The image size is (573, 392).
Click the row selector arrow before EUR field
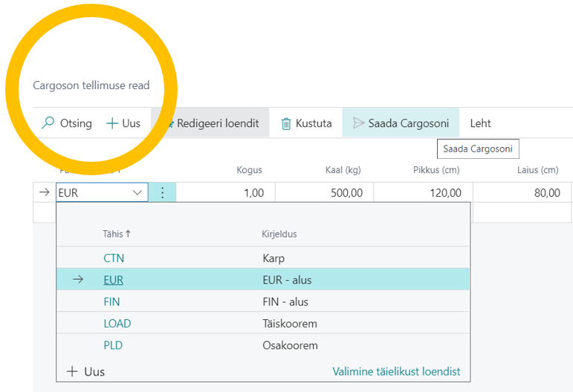tap(44, 192)
